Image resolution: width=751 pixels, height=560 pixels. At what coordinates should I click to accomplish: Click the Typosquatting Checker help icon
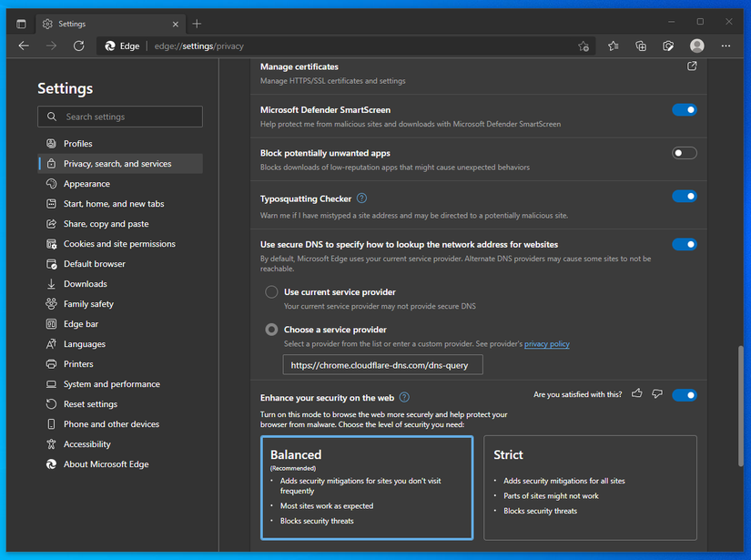click(361, 198)
